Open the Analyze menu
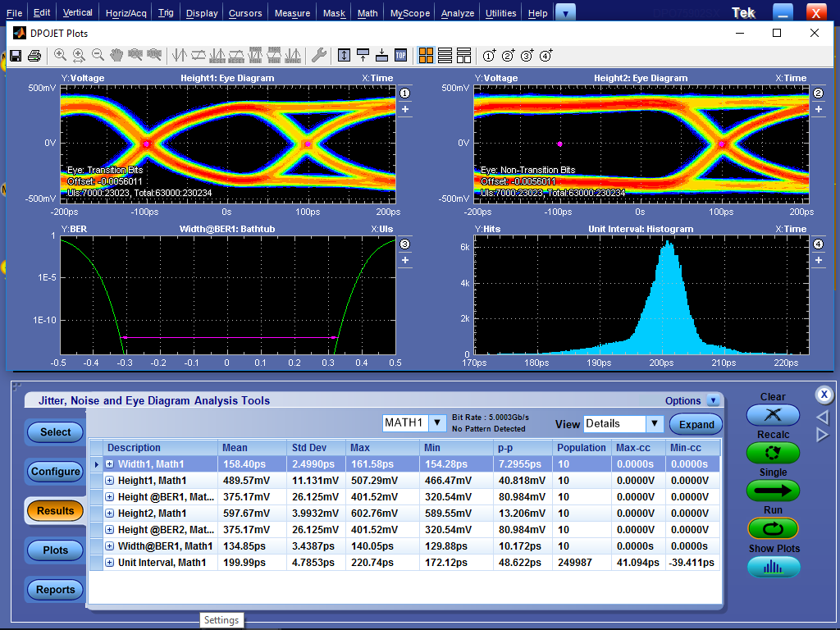Image resolution: width=840 pixels, height=630 pixels. pos(458,13)
